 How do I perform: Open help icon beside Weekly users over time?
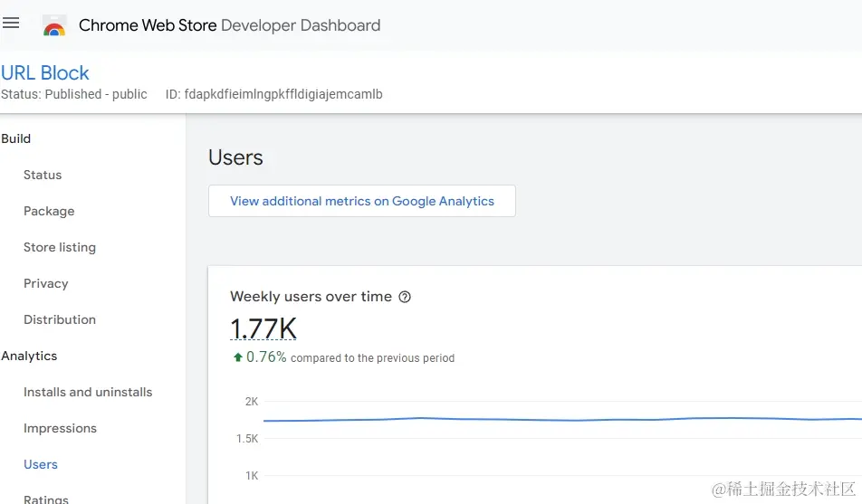pos(405,297)
